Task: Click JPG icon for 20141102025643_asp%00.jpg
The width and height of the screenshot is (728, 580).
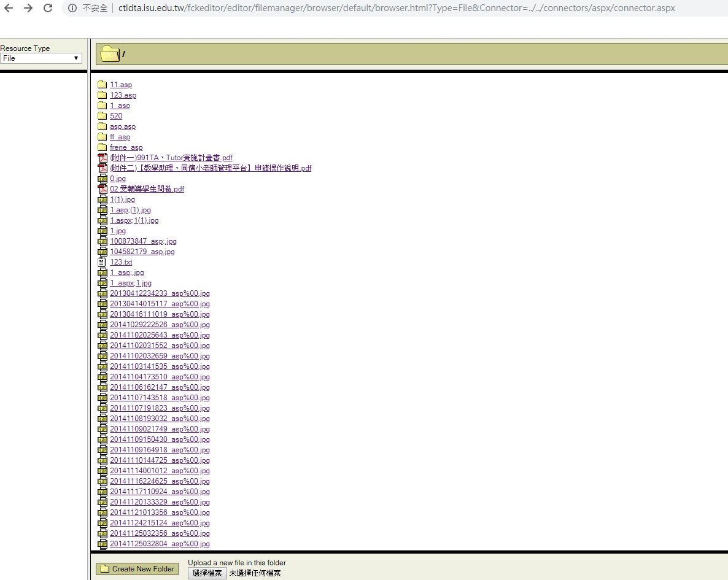Action: (x=102, y=335)
